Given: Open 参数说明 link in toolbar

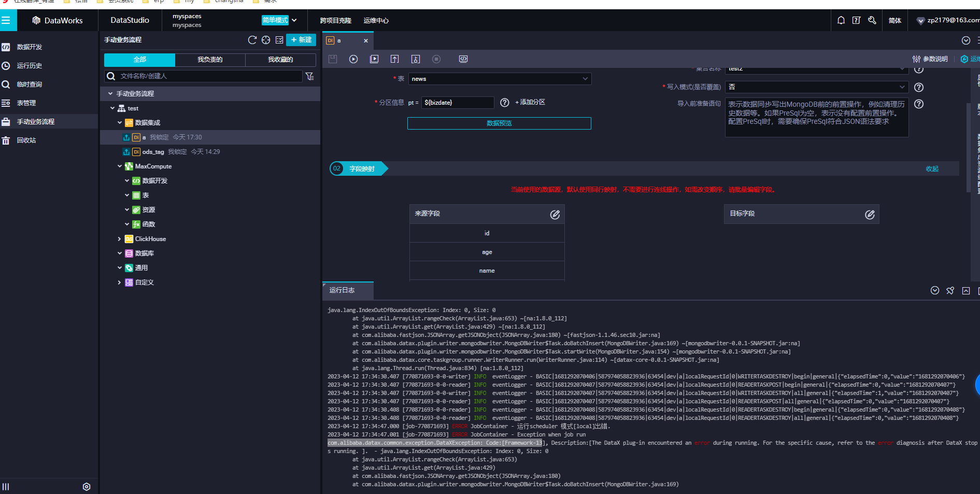Looking at the screenshot, I should (x=930, y=59).
